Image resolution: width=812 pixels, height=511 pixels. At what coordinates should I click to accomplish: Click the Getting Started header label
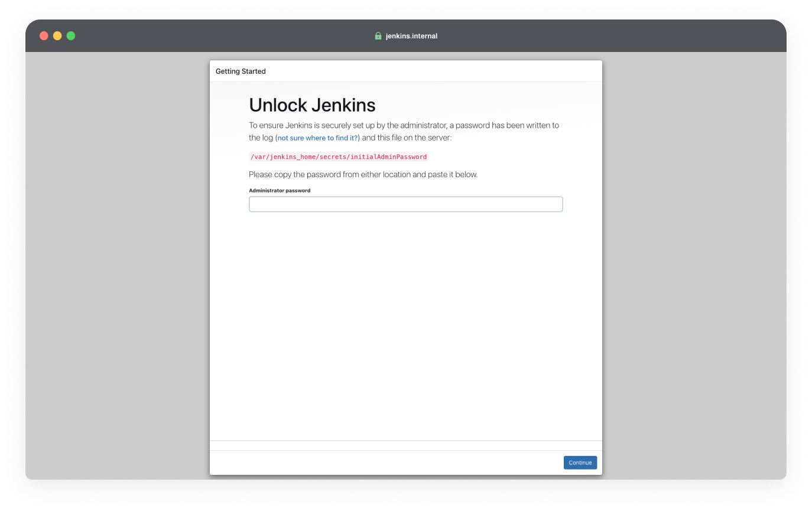241,71
